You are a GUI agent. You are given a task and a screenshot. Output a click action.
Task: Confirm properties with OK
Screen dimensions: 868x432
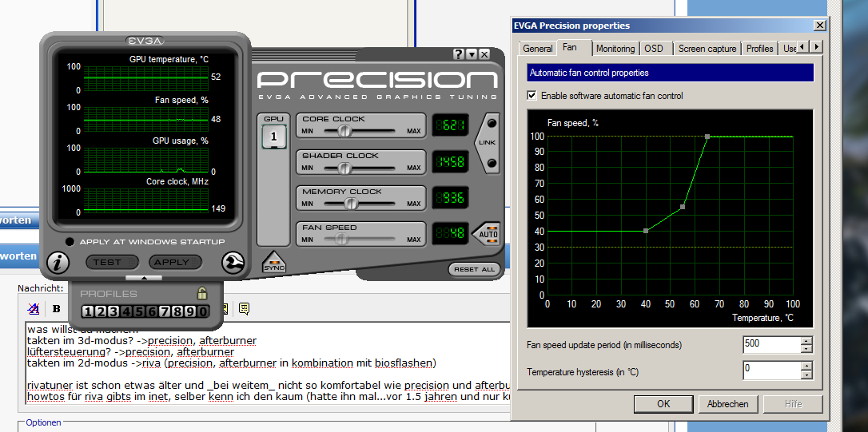(663, 404)
